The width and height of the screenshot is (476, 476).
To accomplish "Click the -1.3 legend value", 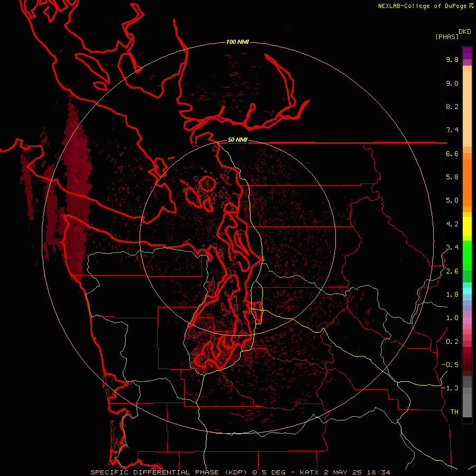I will (450, 388).
